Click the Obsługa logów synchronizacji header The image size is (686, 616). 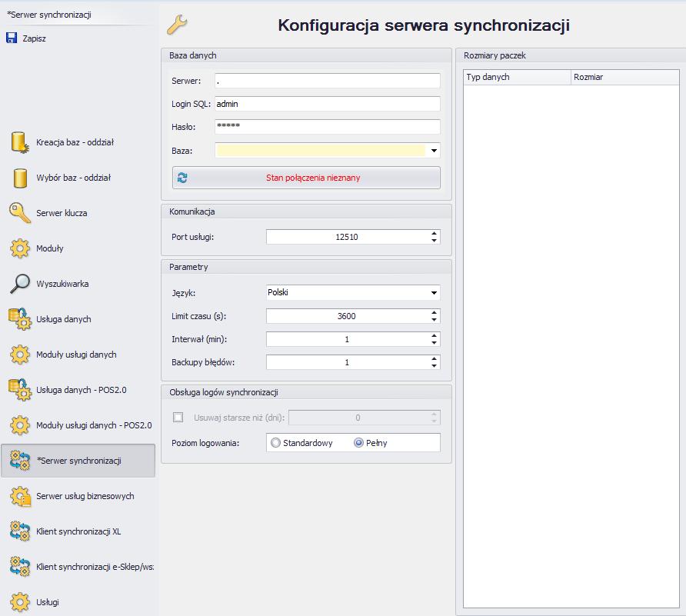point(306,392)
